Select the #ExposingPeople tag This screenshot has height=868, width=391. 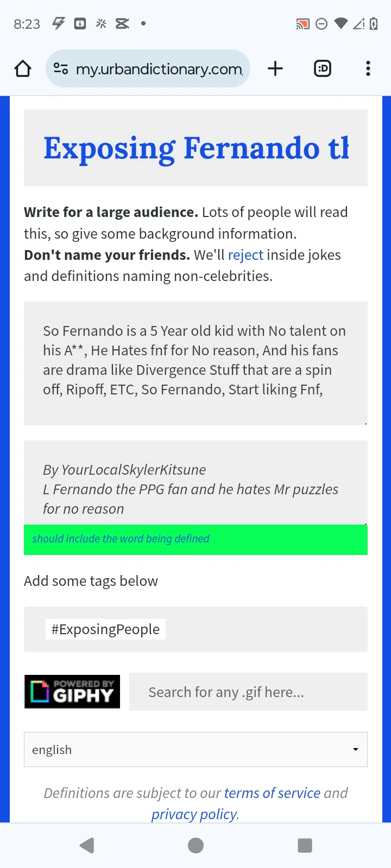click(x=105, y=629)
